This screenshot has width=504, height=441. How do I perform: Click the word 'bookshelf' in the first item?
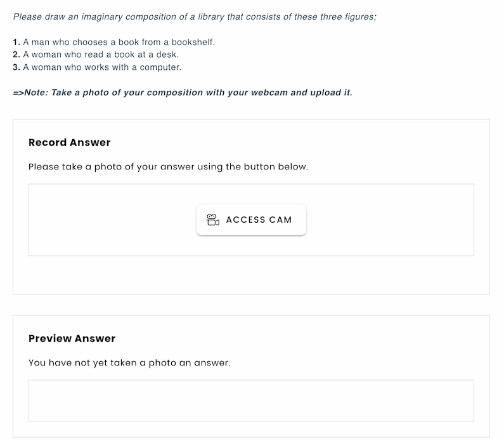tap(193, 43)
